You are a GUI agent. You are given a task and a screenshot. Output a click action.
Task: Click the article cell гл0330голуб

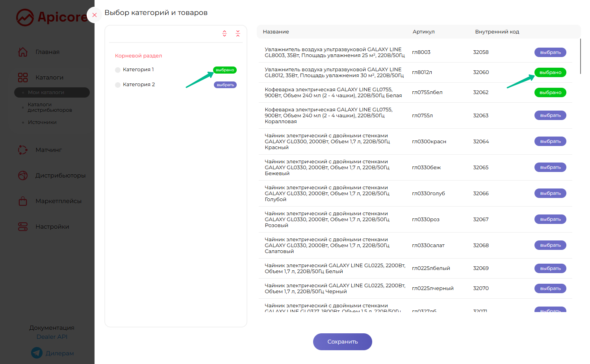click(x=429, y=194)
